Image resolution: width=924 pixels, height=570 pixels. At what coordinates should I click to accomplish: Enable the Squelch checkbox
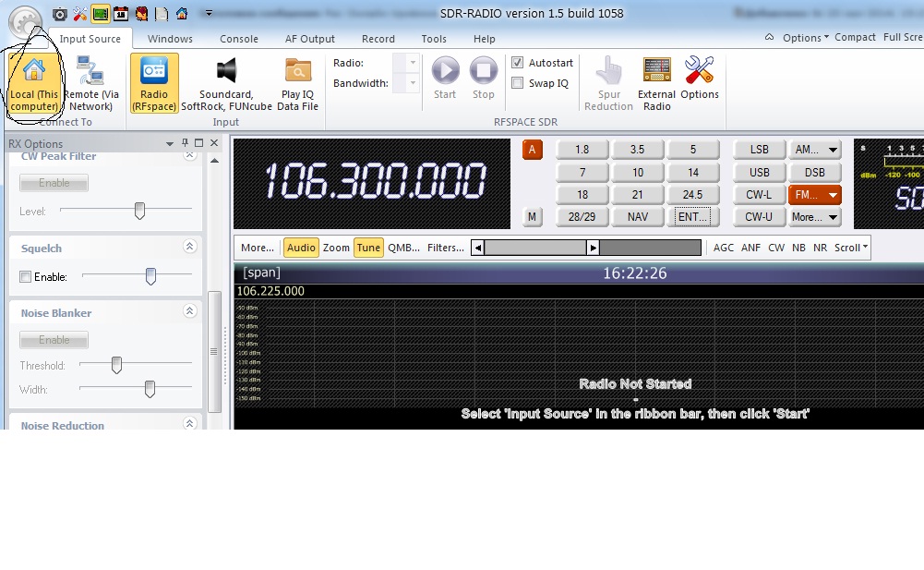[x=26, y=277]
